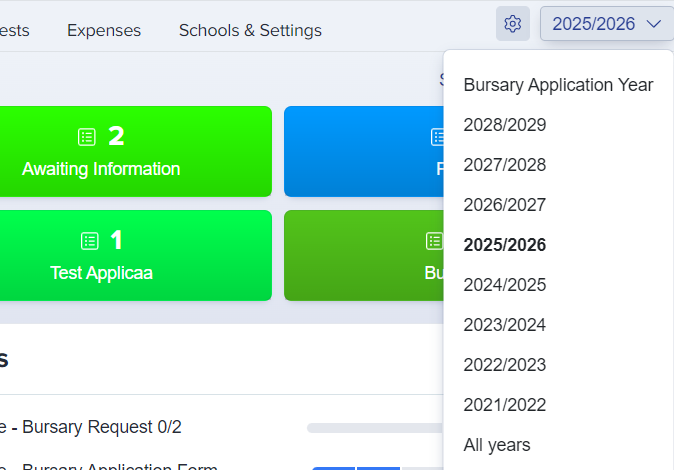Viewport: 674px width, 470px height.
Task: Collapse the 2025/2026 year dropdown
Action: coord(606,24)
